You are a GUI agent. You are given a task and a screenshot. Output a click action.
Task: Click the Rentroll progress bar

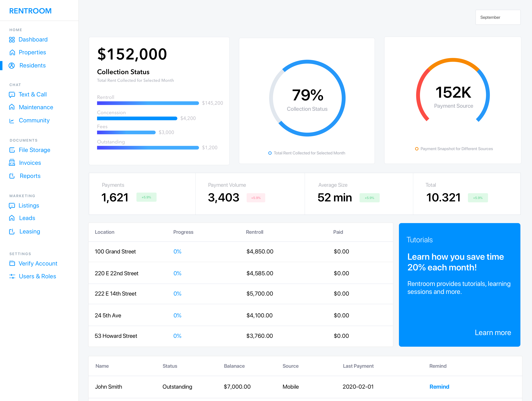point(148,103)
